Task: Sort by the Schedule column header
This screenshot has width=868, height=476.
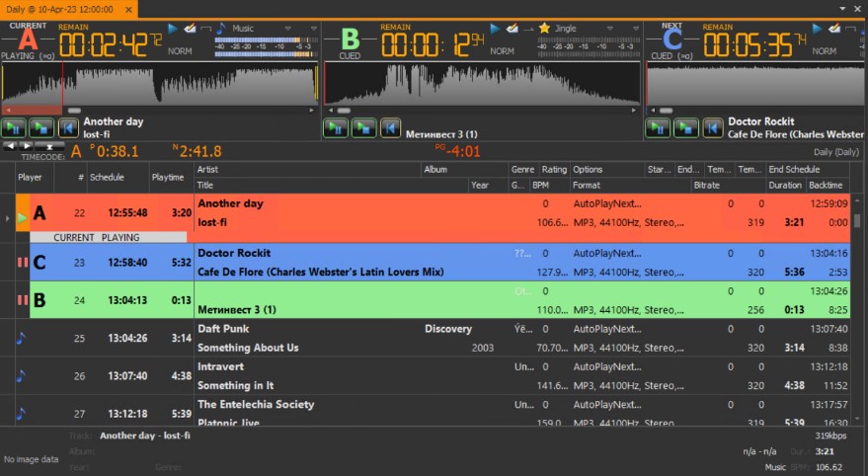Action: point(107,177)
